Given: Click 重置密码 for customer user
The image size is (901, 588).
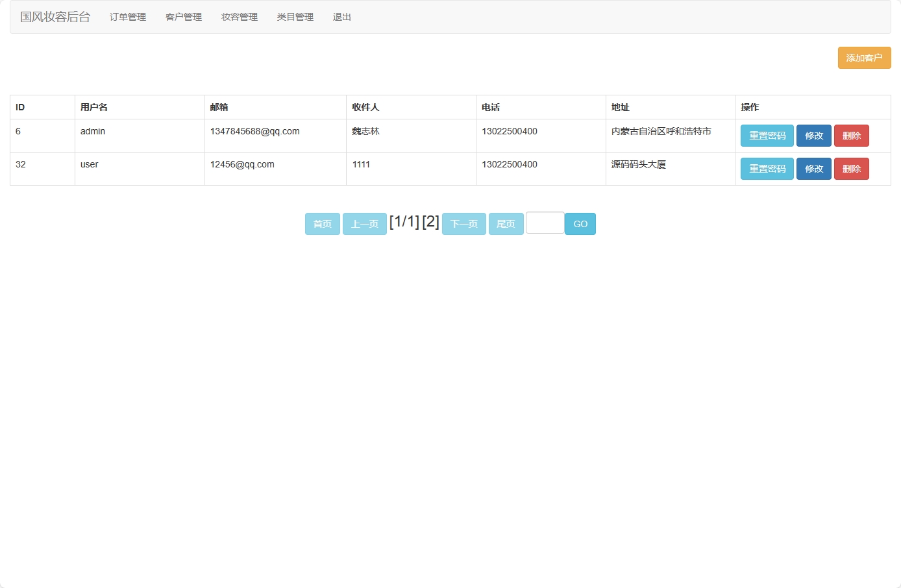Looking at the screenshot, I should point(767,169).
